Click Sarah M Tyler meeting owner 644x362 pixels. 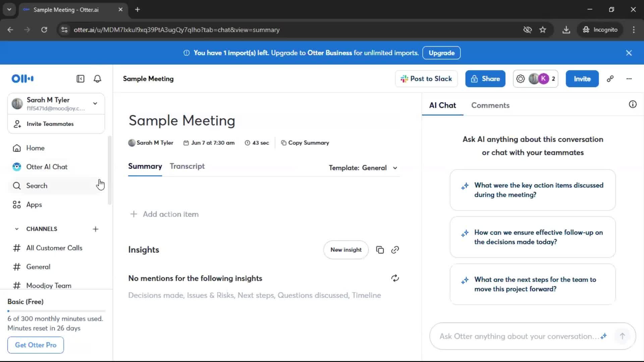tap(151, 143)
